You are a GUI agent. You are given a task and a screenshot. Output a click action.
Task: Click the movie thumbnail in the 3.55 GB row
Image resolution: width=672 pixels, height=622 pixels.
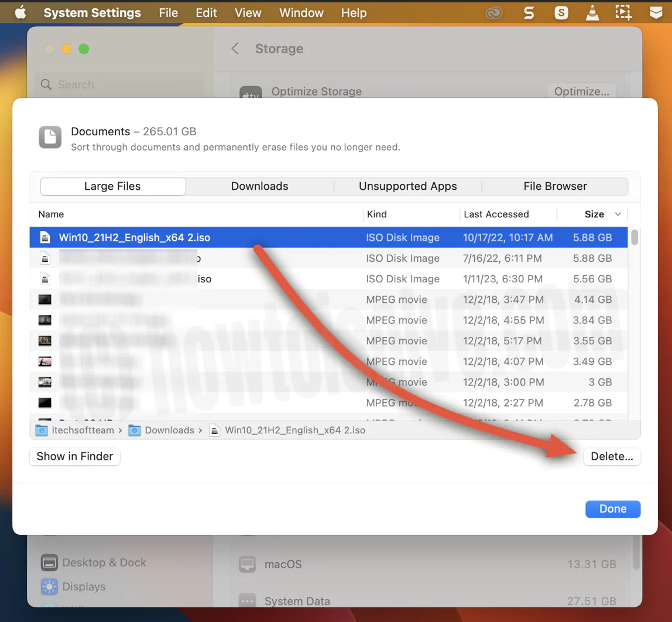(45, 341)
